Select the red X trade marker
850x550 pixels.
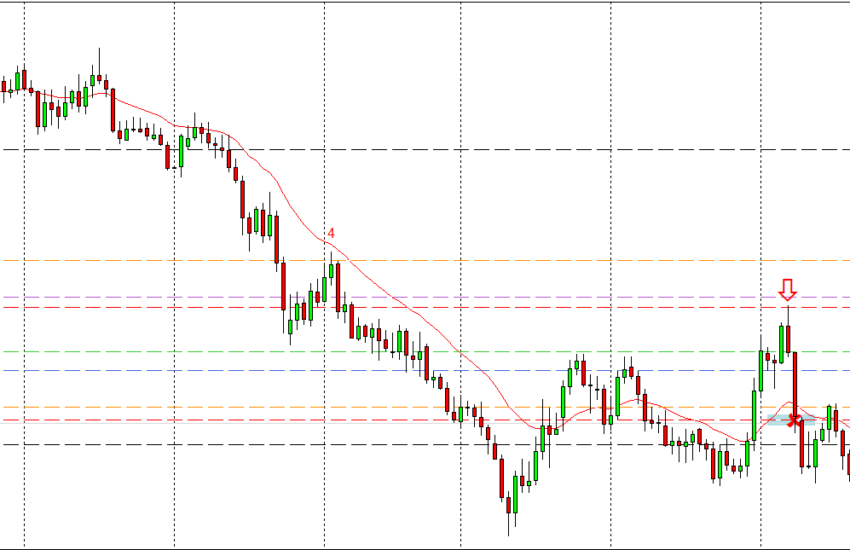795,419
